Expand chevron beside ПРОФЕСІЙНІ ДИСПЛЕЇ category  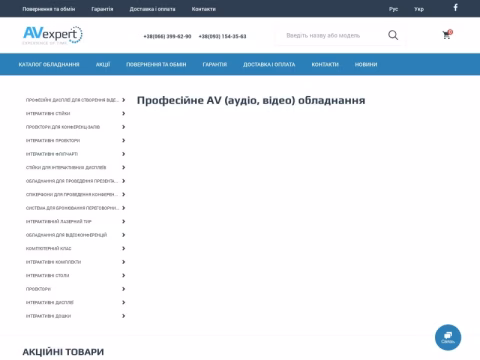coord(124,100)
